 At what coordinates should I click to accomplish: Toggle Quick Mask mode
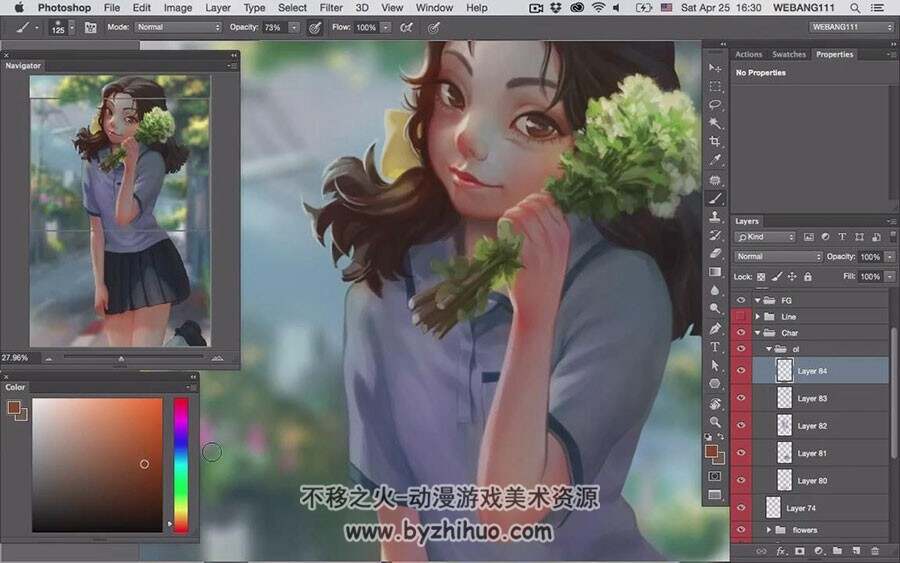coord(715,476)
